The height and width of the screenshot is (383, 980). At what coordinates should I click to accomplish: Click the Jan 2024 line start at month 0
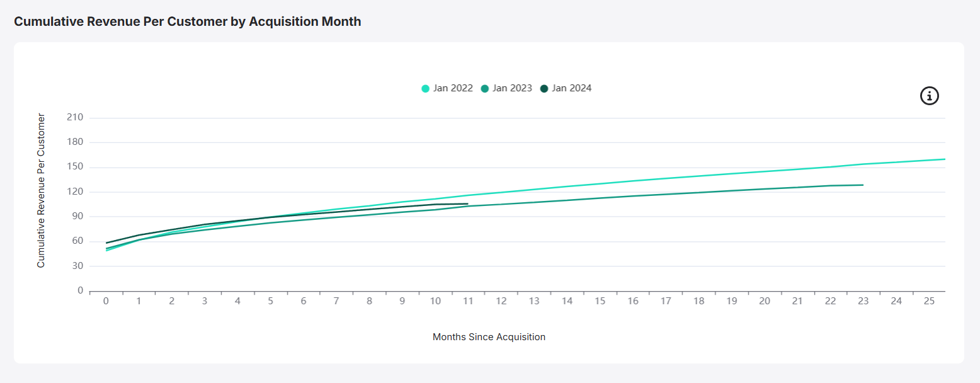click(106, 243)
